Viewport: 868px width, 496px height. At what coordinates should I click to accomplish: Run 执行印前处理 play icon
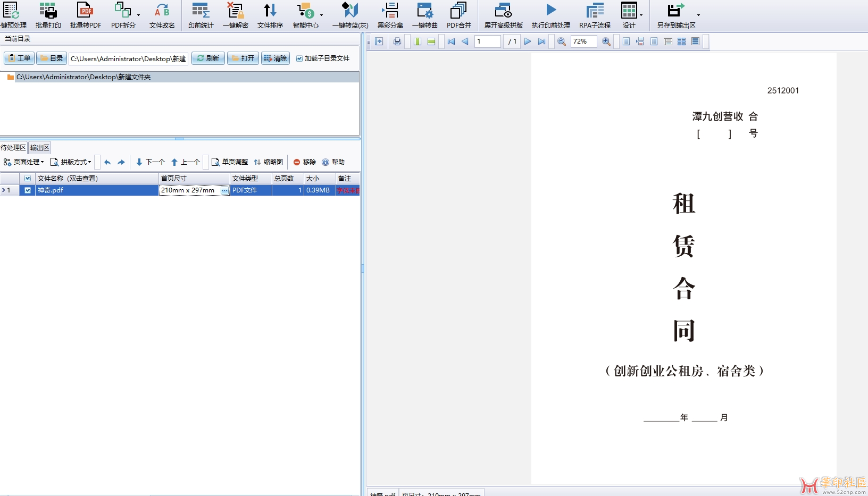point(550,11)
